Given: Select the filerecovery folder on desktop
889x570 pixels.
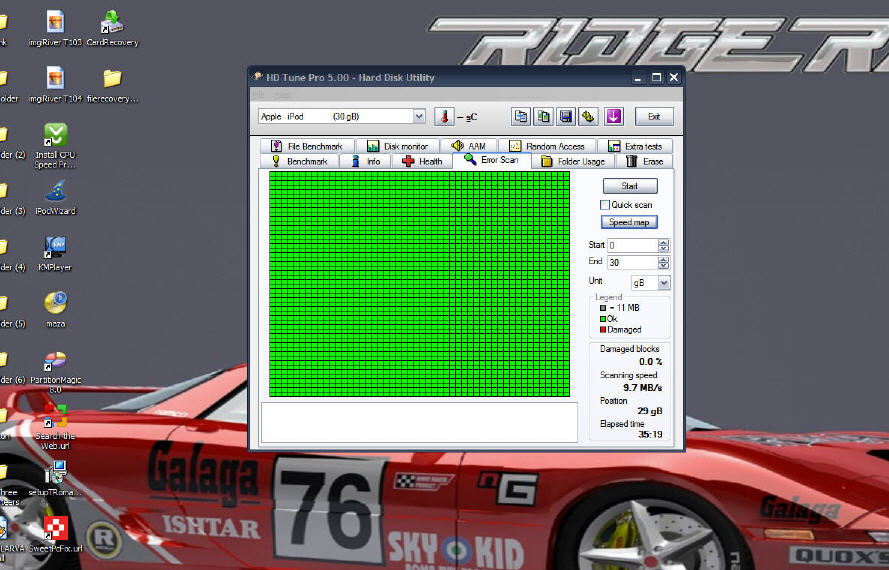Looking at the screenshot, I should (x=112, y=85).
